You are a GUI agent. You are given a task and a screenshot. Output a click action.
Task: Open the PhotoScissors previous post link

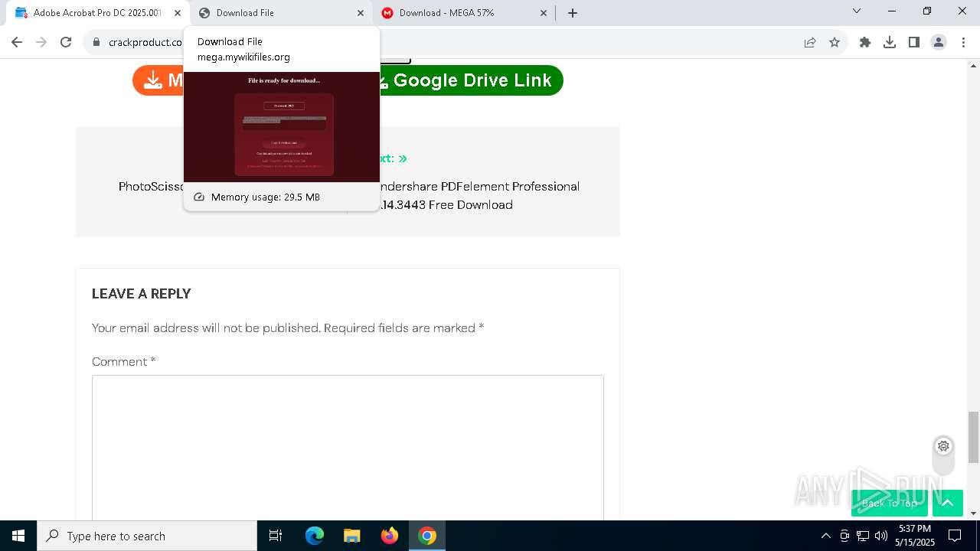coord(151,186)
